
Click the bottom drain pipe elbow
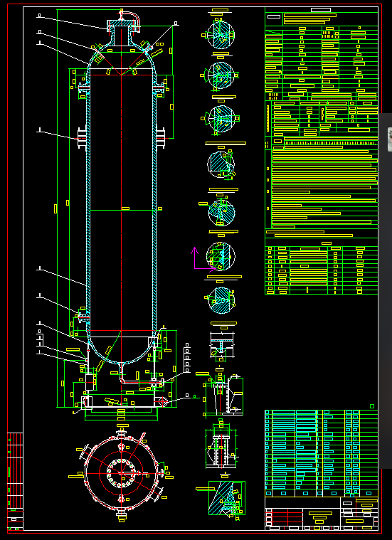click(123, 379)
